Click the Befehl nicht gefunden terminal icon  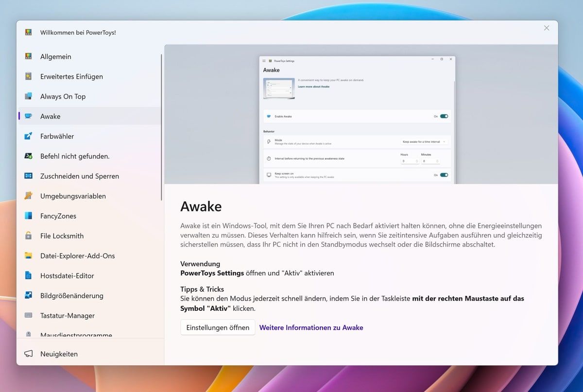29,156
